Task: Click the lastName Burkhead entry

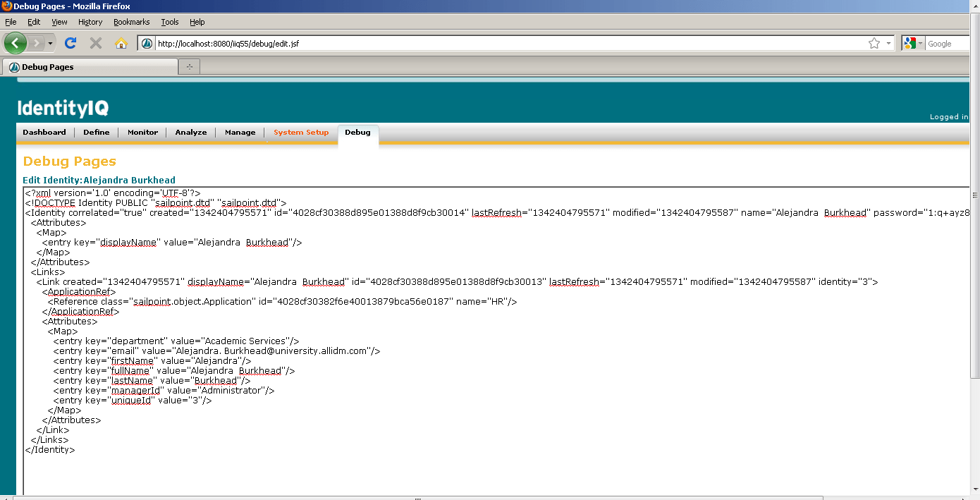Action: (152, 380)
